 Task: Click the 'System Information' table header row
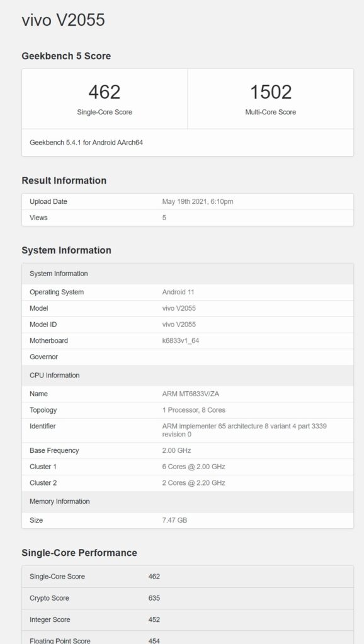click(188, 274)
